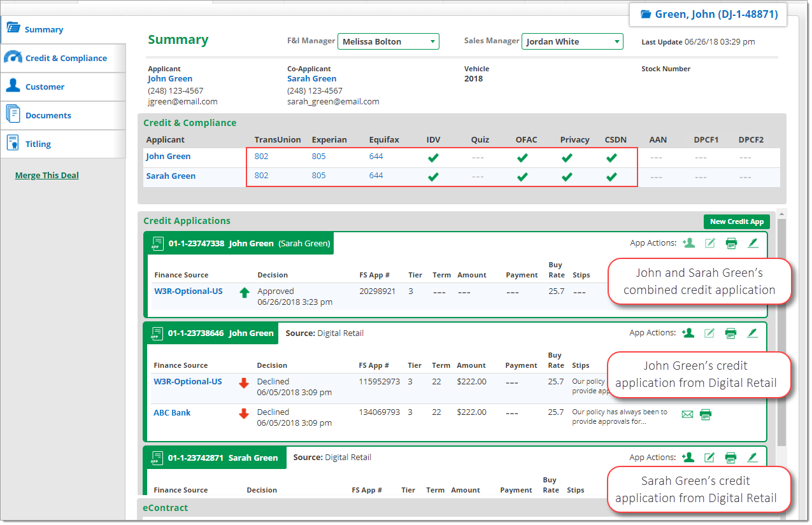Open John Green's Experian score 805
The image size is (812, 525).
[318, 157]
